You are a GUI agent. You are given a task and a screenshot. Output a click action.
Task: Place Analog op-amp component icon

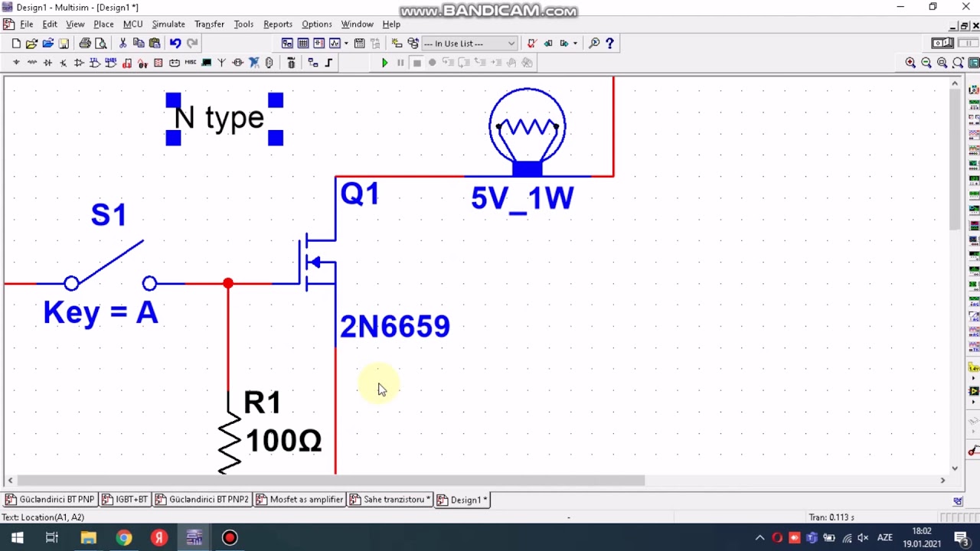[79, 62]
